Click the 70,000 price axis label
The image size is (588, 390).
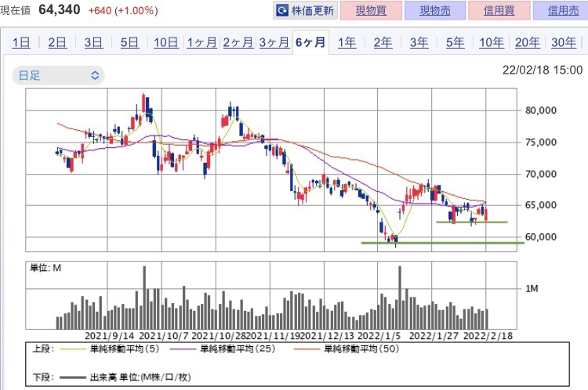point(541,174)
